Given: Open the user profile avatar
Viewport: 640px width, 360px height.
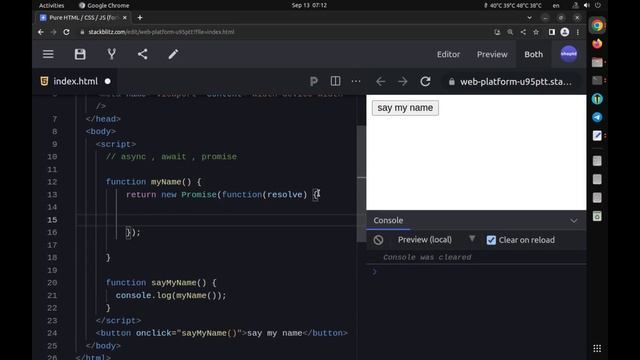Looking at the screenshot, I should pos(569,54).
